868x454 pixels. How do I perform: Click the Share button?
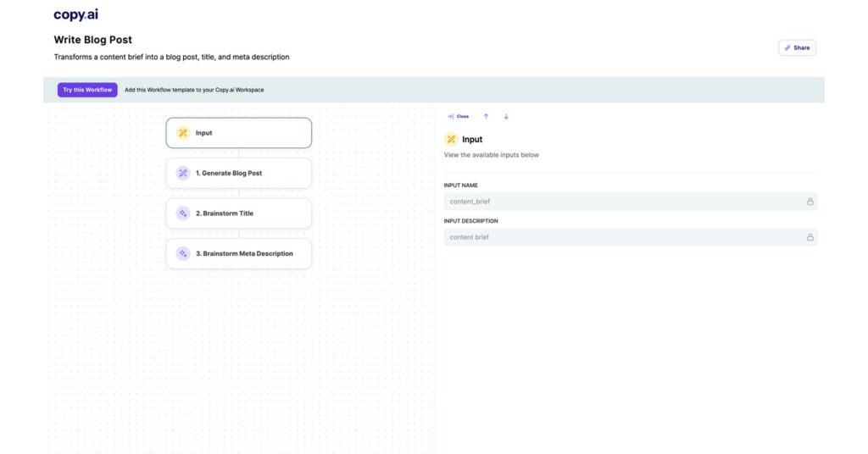tap(797, 48)
